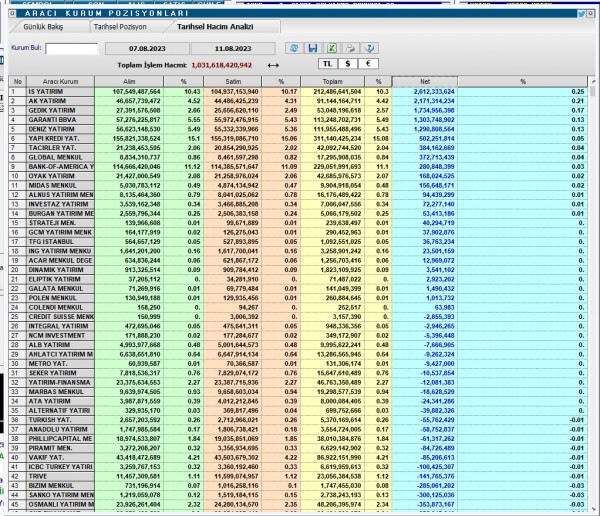600x516 pixels.
Task: Select the TFG ISTANBUL row
Action: tap(298, 242)
